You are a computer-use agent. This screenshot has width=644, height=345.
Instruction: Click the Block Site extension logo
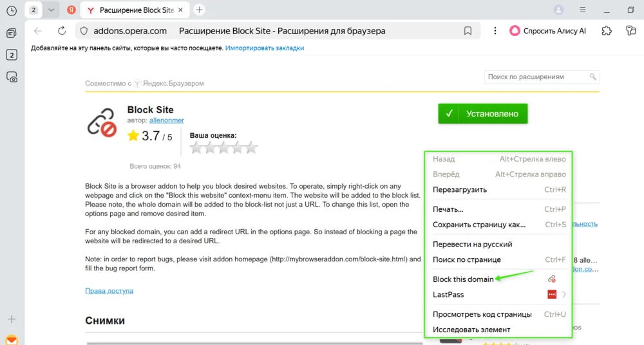[x=102, y=122]
